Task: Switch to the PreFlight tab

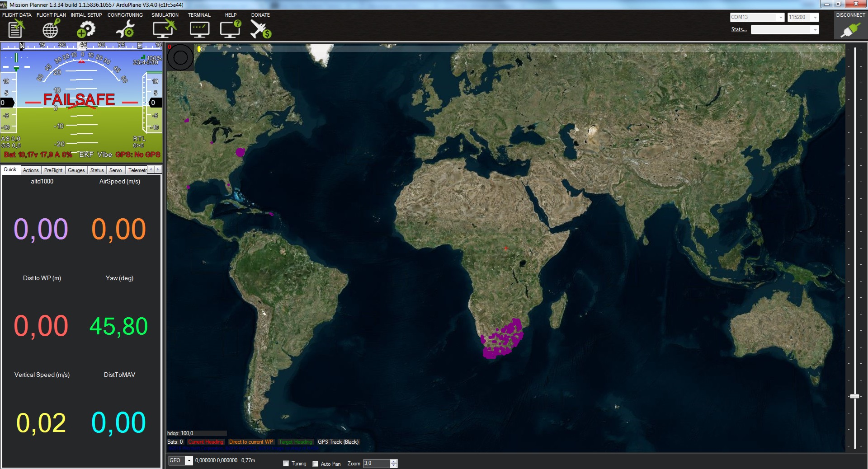Action: 53,170
